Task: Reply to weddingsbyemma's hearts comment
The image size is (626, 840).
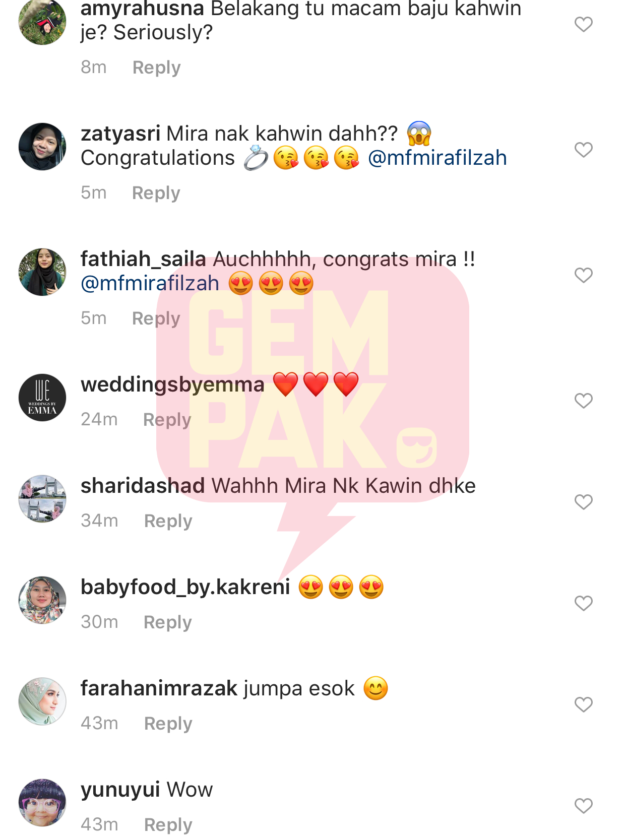Action: coord(167,420)
